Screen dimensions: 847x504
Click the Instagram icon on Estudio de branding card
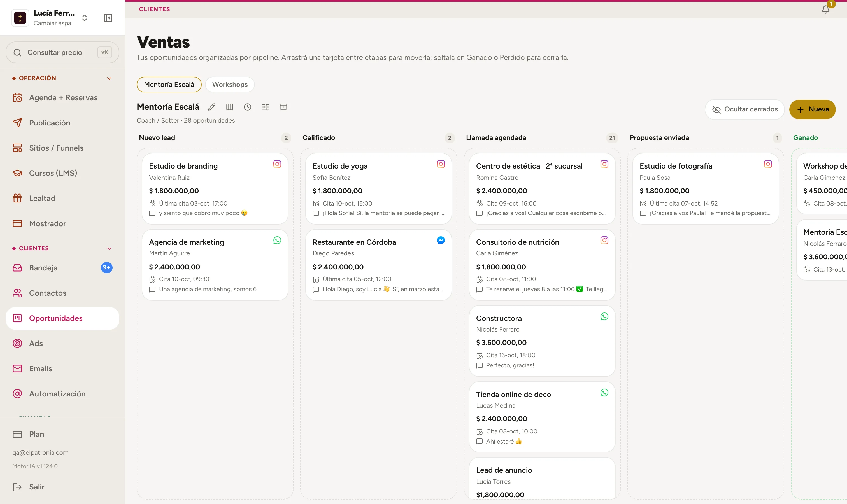[277, 164]
